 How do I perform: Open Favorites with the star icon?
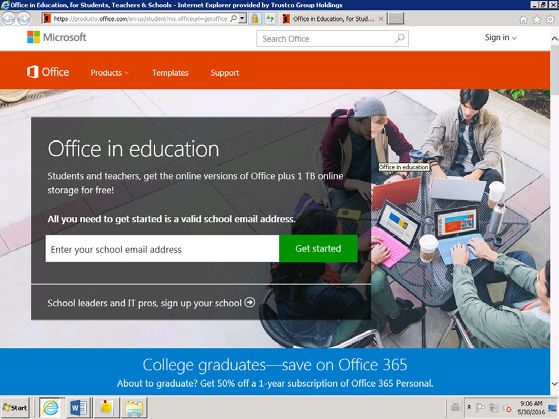click(x=537, y=20)
